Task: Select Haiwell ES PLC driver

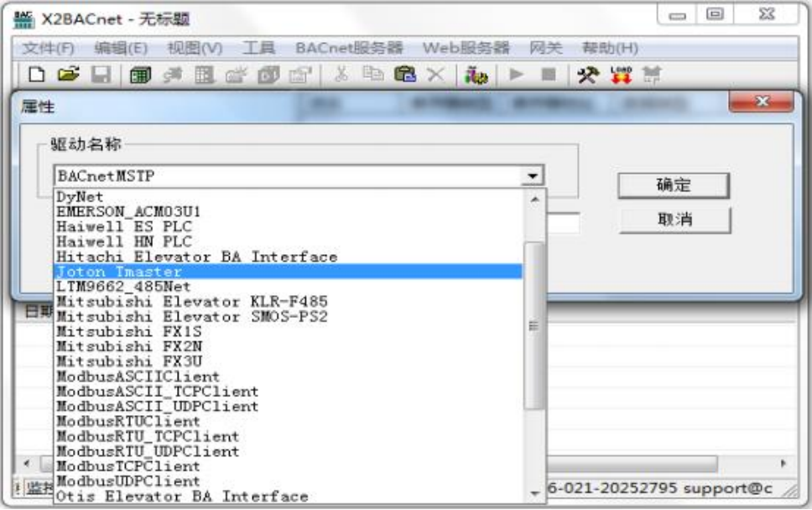Action: pos(288,226)
